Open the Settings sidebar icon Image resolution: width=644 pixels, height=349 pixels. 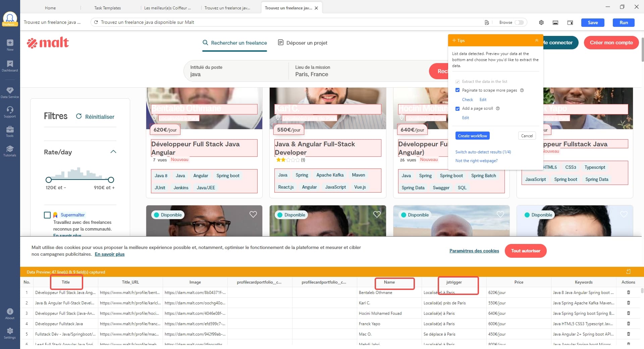coord(10,333)
